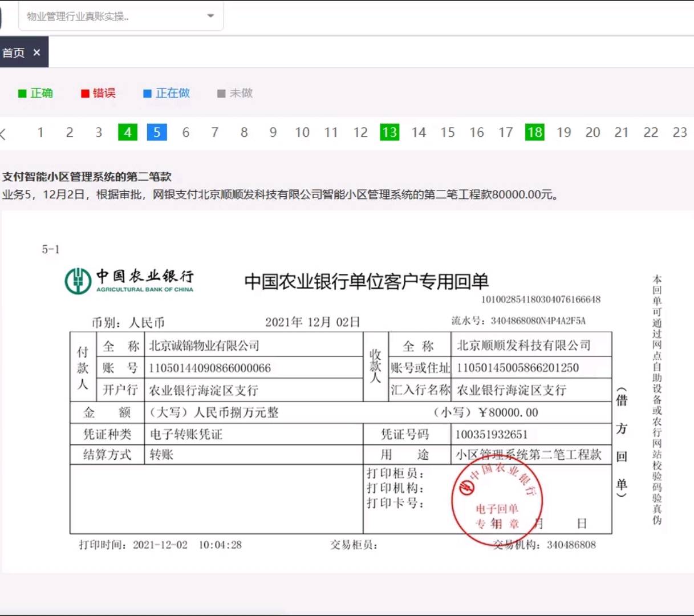Jump to question 3

tap(99, 132)
